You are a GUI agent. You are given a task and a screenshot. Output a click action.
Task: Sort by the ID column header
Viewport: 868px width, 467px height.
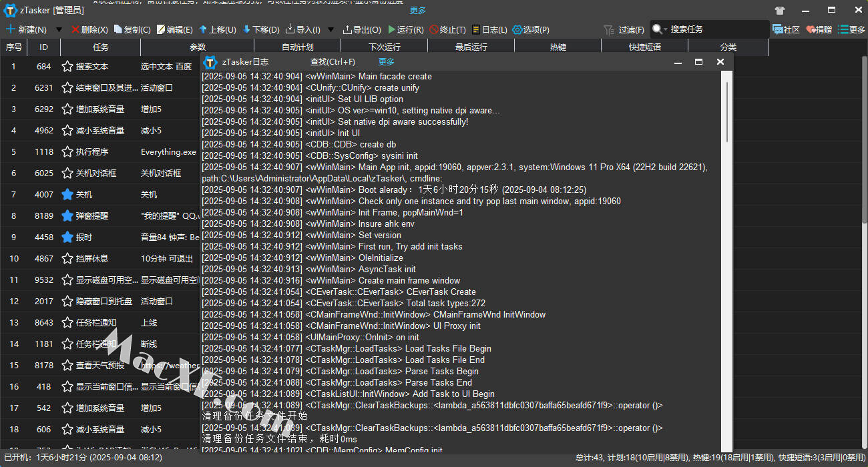(x=44, y=47)
